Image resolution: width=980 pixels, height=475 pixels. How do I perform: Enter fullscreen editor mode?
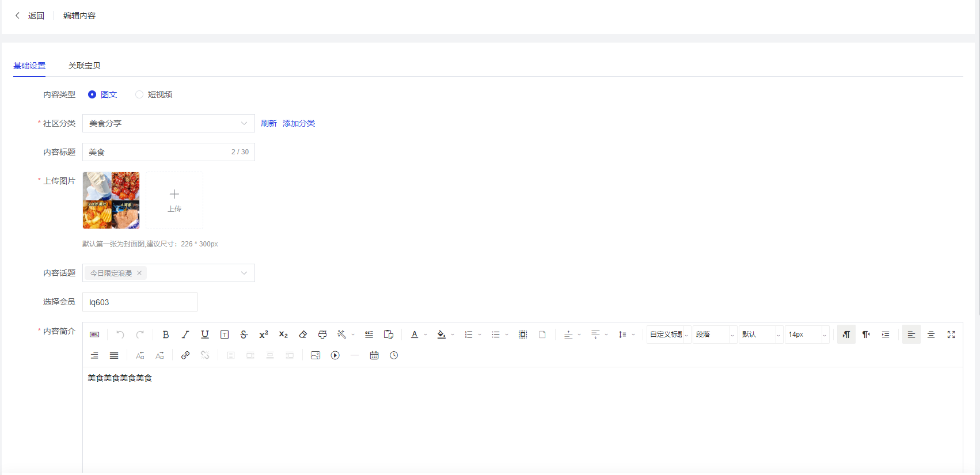951,335
